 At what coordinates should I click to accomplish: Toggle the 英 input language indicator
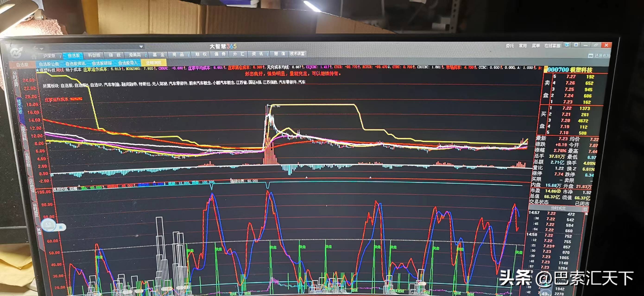click(x=61, y=227)
